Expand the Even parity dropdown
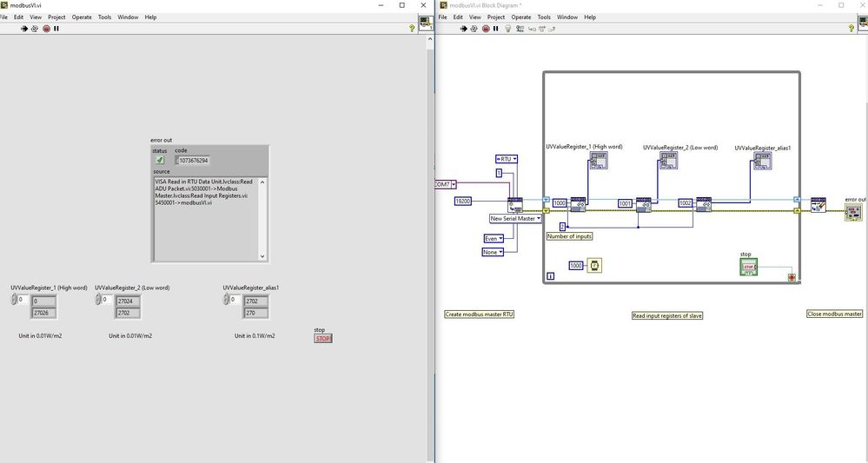 494,238
